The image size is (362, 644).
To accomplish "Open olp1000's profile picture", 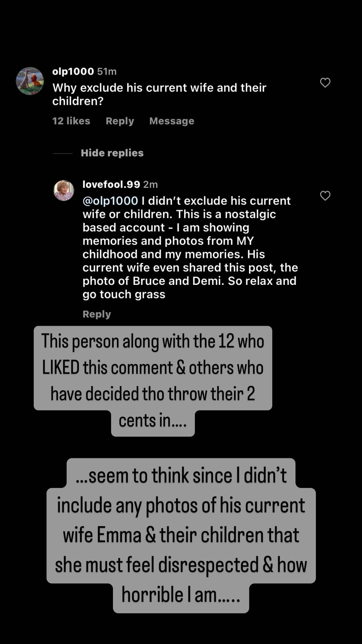I will tap(30, 81).
